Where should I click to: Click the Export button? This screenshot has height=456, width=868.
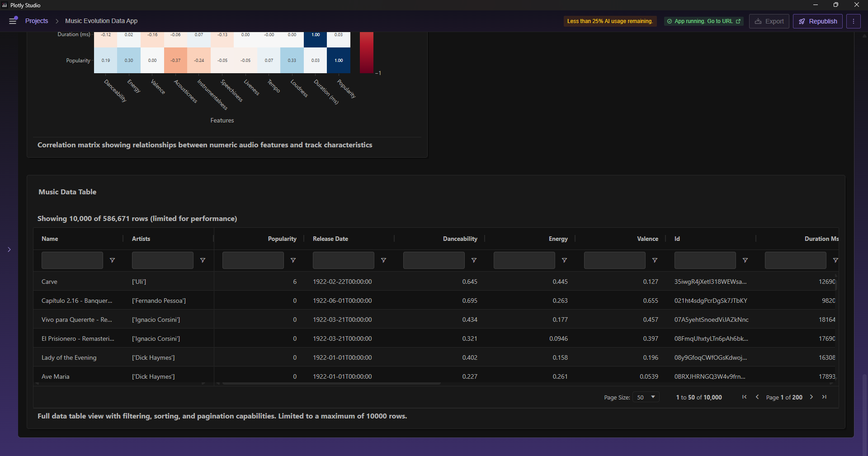point(769,21)
